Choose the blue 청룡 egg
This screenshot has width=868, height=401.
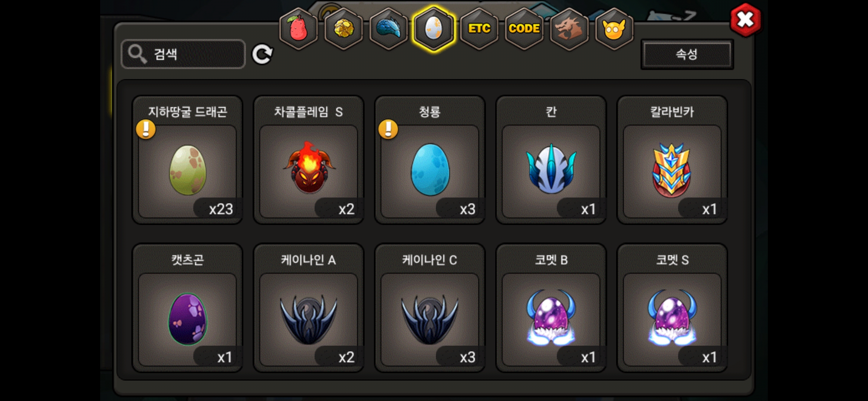[430, 160]
